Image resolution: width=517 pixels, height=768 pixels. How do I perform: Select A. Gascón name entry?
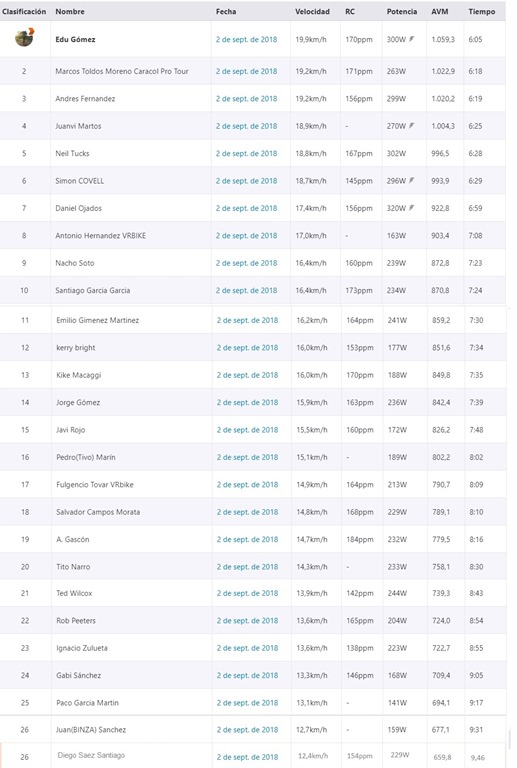72,539
